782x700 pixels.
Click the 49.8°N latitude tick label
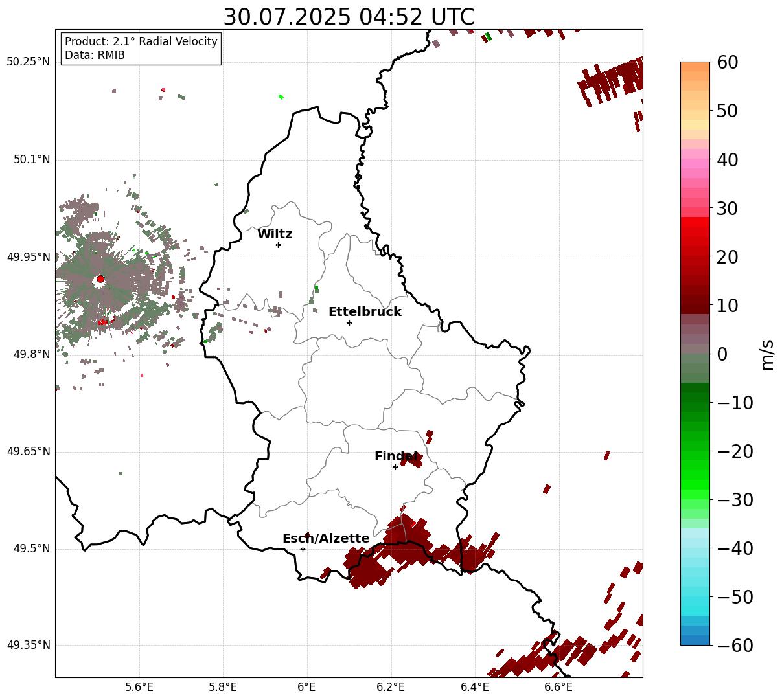[x=31, y=354]
